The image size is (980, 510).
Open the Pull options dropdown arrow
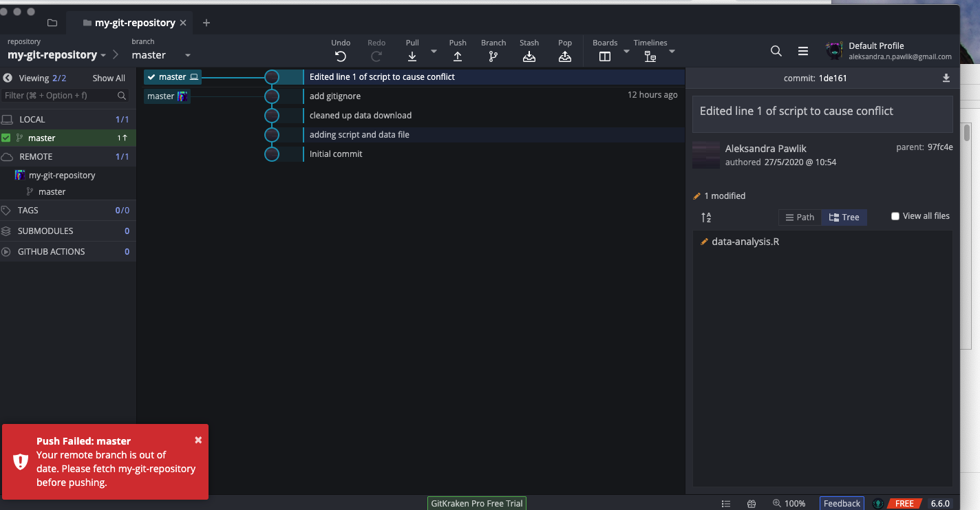click(434, 51)
